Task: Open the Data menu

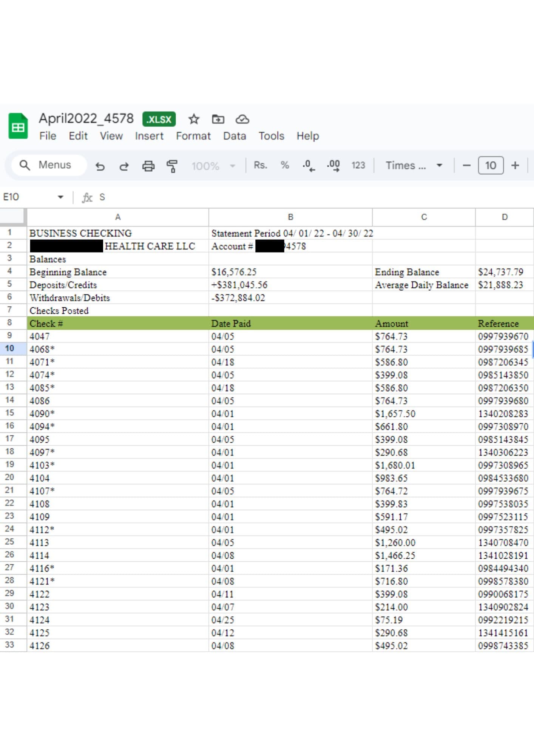Action: pos(234,136)
